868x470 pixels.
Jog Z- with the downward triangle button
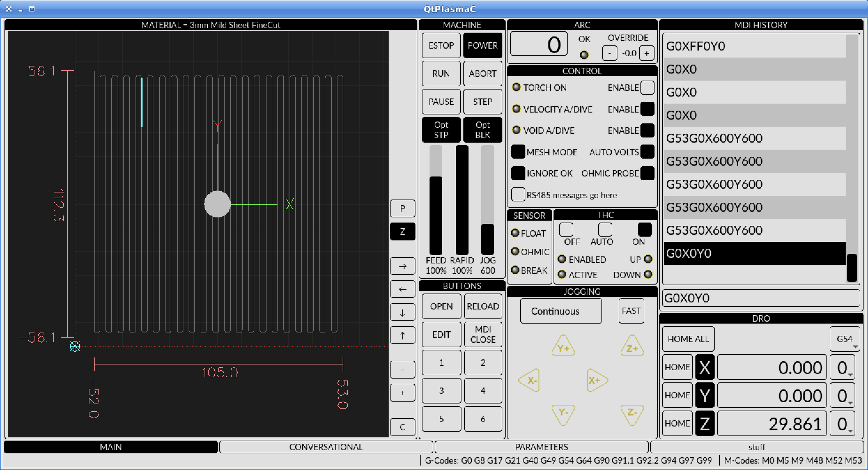coord(632,414)
